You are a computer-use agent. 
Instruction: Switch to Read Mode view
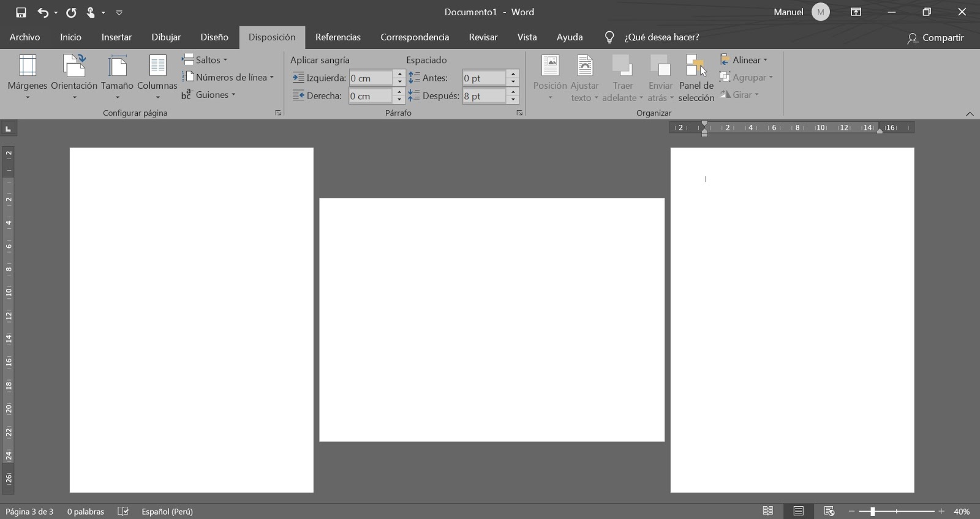click(x=767, y=511)
